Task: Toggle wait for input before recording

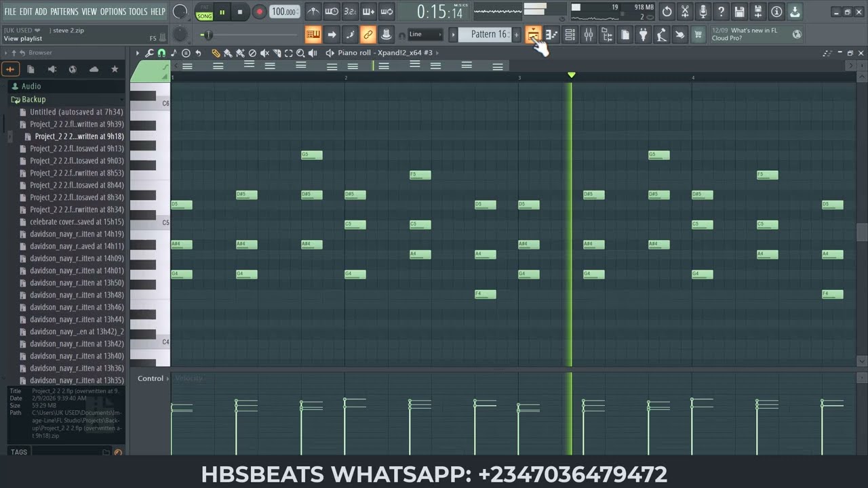Action: click(x=332, y=12)
